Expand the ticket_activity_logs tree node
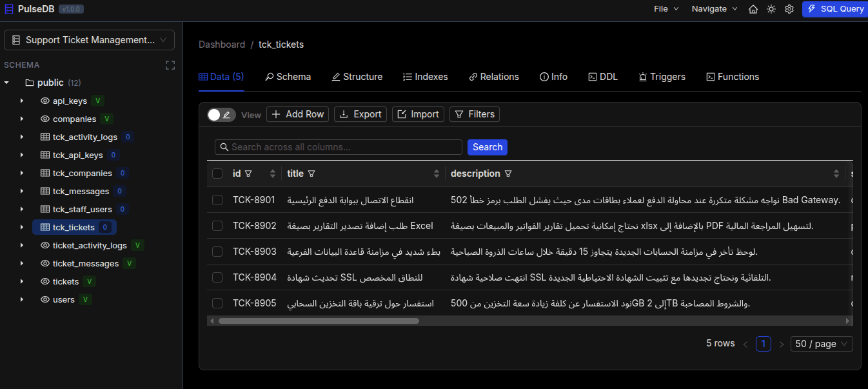Viewport: 868px width, 389px height. [22, 245]
